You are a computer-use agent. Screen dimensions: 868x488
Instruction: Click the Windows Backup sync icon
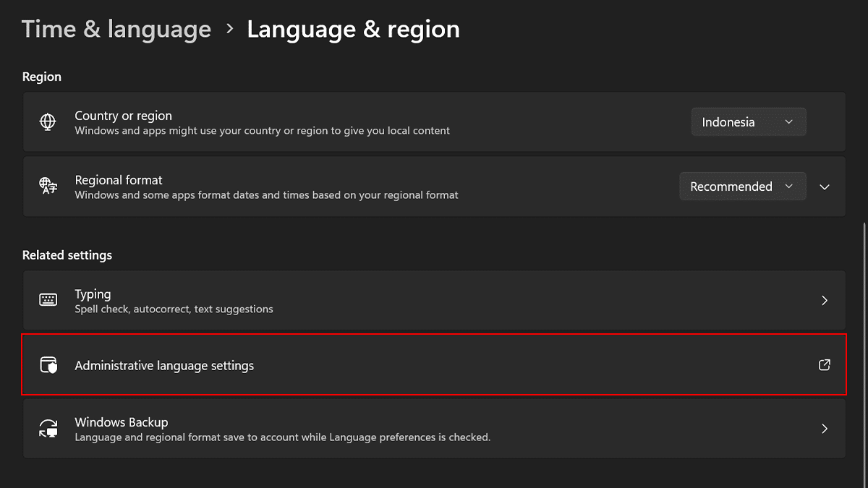coord(48,429)
